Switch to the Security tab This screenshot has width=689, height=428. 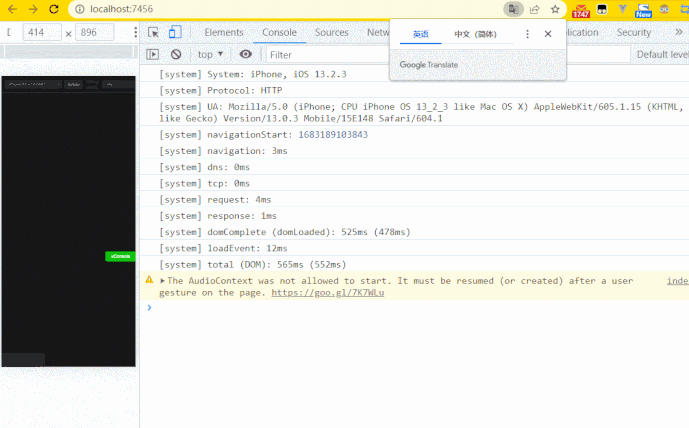634,33
